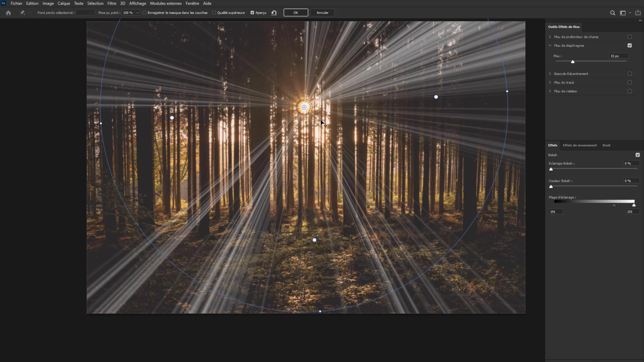Click the ellipse handle on right edge
The height and width of the screenshot is (362, 644).
click(x=507, y=91)
